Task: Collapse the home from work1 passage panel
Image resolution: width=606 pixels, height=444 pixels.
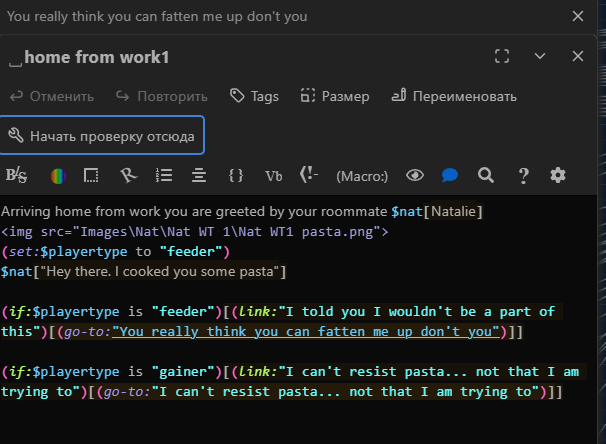Action: point(540,57)
